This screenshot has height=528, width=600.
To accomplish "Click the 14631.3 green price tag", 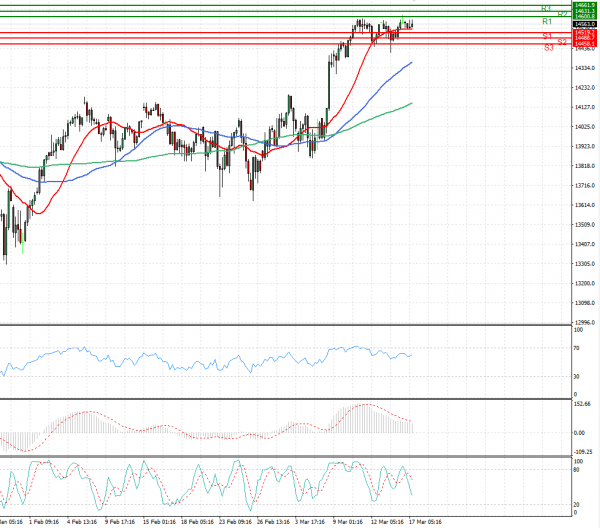I will coord(584,11).
